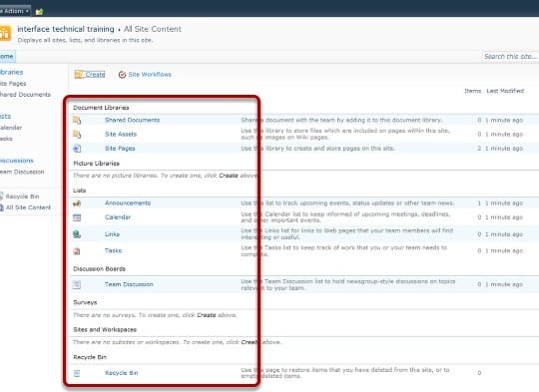Open the interface technical training title link
The image size is (539, 392).
(66, 29)
